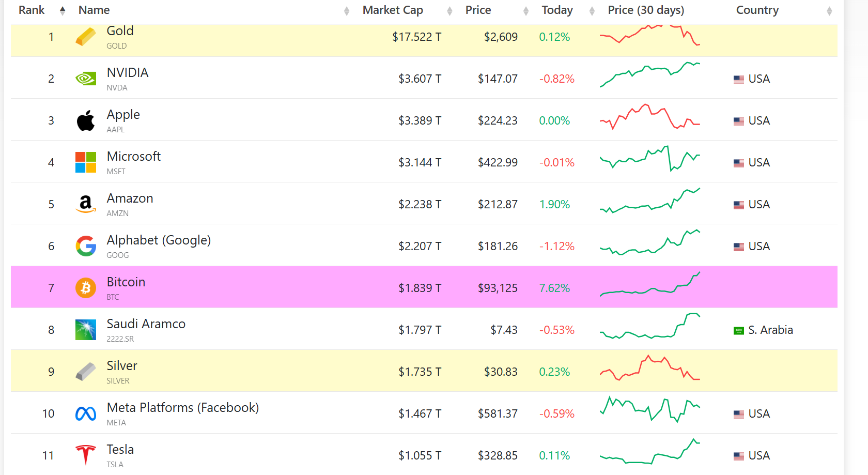Open the Apple company link
Screen dimensions: 868x475
[123, 115]
